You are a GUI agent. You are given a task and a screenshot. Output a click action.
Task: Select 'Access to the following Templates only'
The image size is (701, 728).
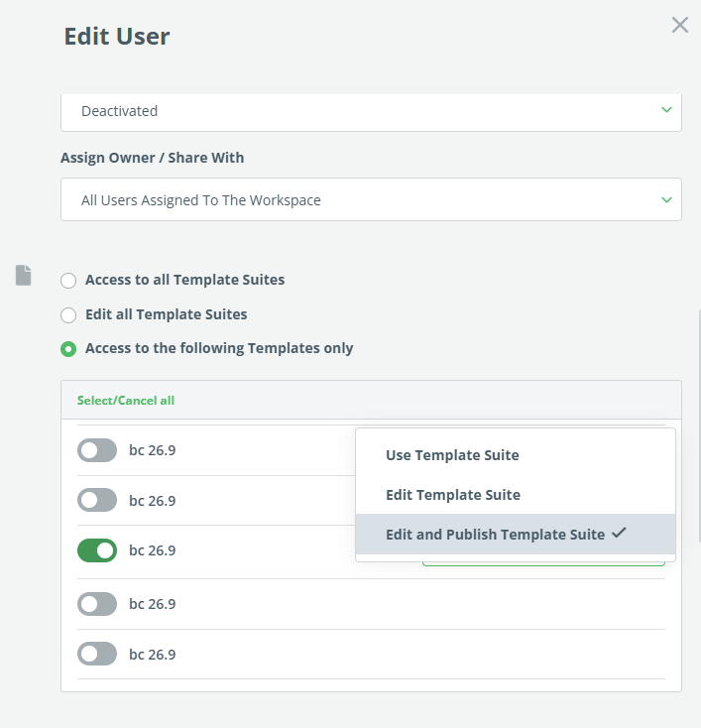[68, 349]
